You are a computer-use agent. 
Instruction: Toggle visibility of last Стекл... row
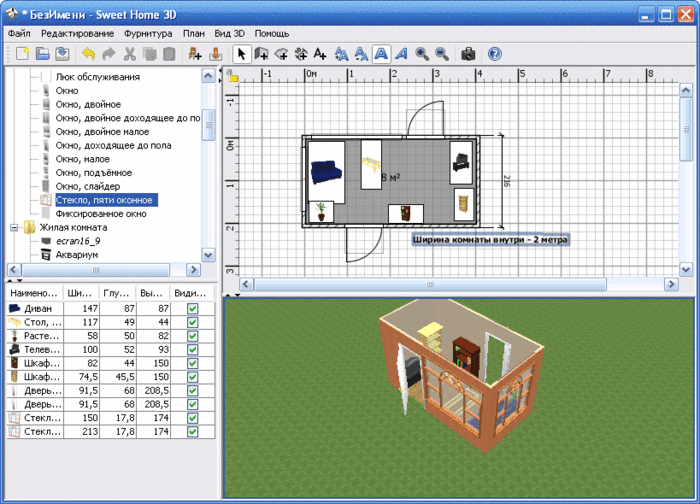tap(192, 432)
